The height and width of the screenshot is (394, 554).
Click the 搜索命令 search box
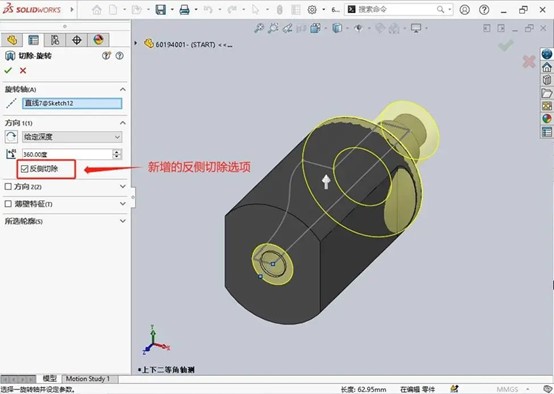pos(399,10)
